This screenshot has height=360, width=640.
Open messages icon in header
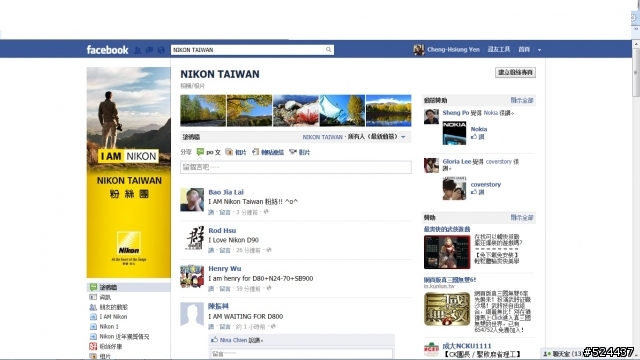point(149,50)
